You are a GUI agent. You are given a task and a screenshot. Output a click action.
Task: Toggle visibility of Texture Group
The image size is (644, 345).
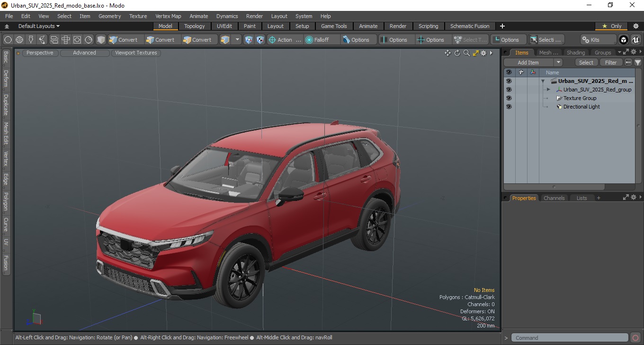pyautogui.click(x=509, y=98)
